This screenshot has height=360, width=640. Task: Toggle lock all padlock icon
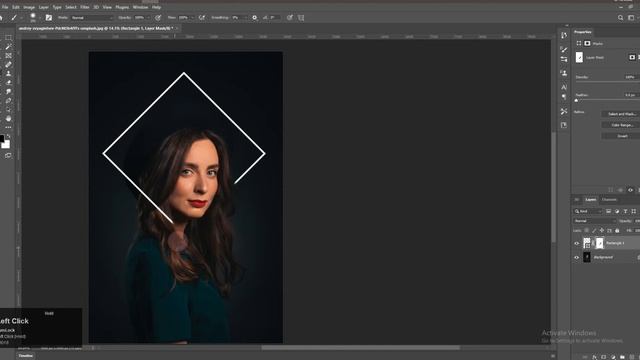617,231
